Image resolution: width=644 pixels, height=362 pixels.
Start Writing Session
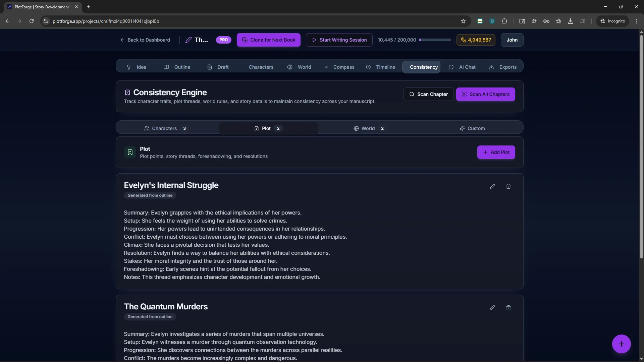(x=339, y=40)
